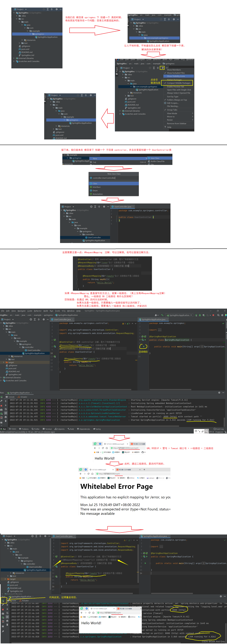Click user account icon in the top toolbar
Screen dimensions: 227x644
pyautogui.click(x=156, y=315)
